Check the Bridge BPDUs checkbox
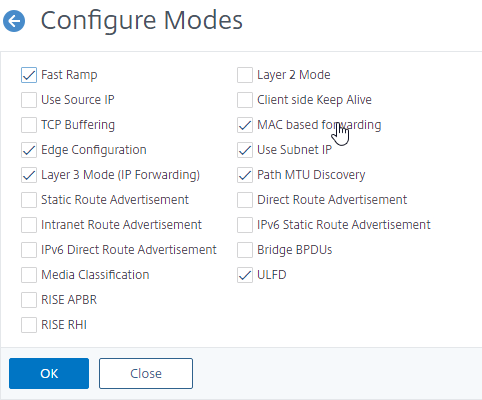The width and height of the screenshot is (482, 400). pyautogui.click(x=245, y=250)
